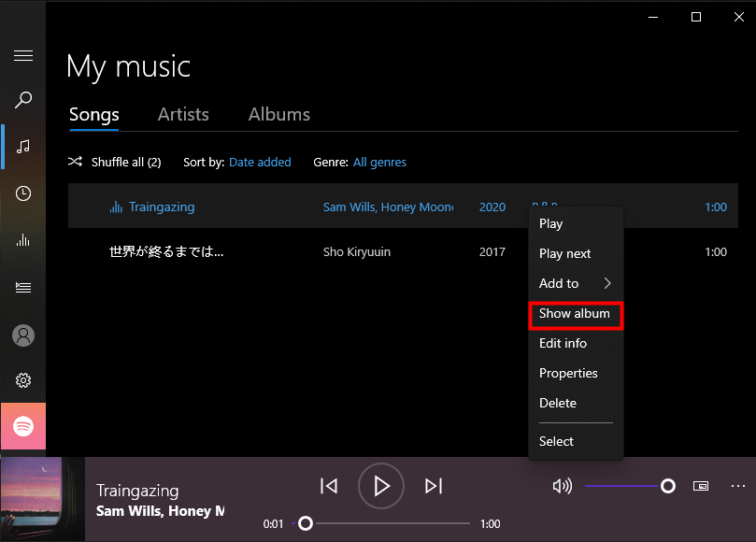Open the hamburger navigation menu
The image size is (756, 542).
(x=23, y=55)
